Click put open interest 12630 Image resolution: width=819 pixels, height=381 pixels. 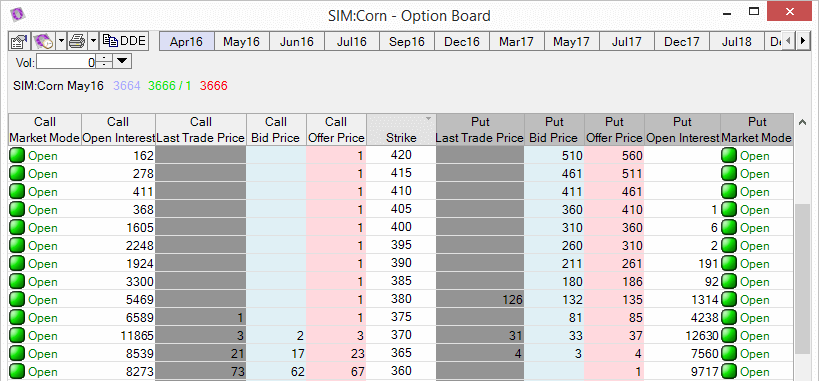pyautogui.click(x=682, y=336)
